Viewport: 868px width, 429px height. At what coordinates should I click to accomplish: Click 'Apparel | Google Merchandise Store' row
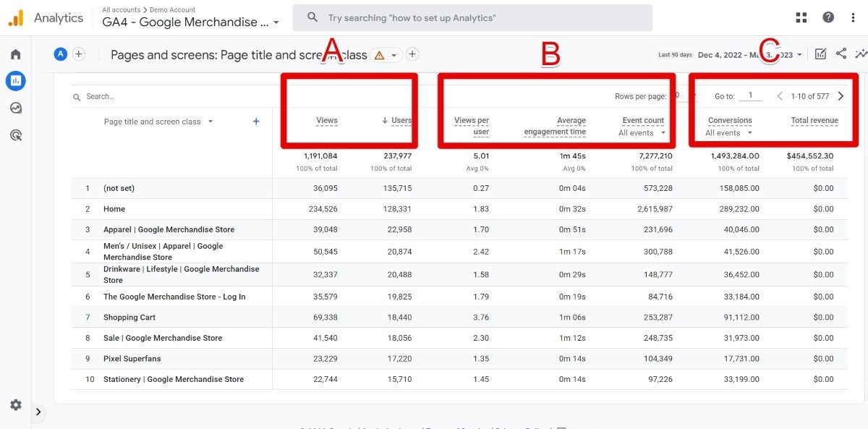click(169, 229)
